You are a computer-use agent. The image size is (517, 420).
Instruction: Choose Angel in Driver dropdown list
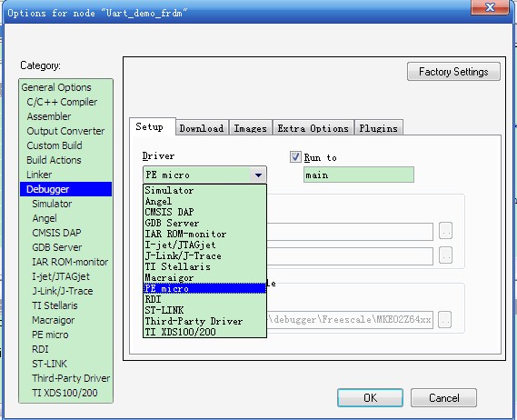pyautogui.click(x=204, y=201)
